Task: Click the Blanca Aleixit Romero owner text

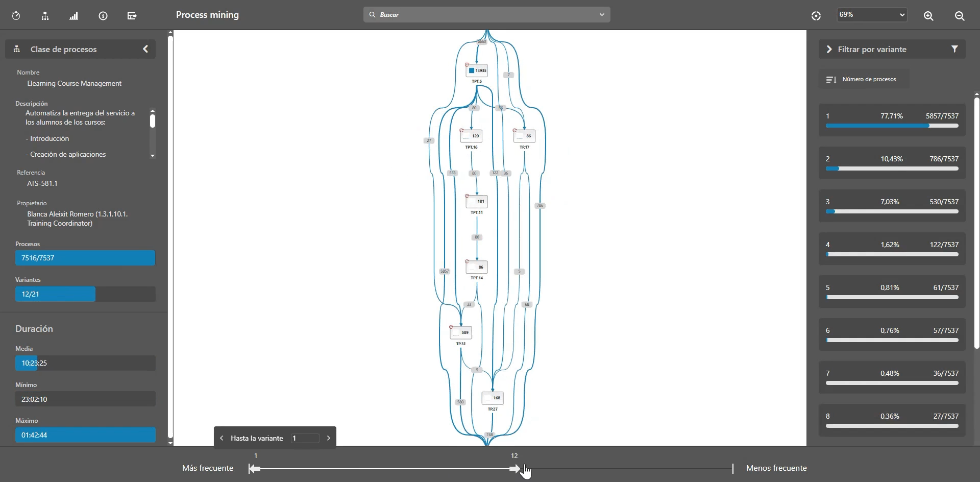Action: tap(78, 219)
